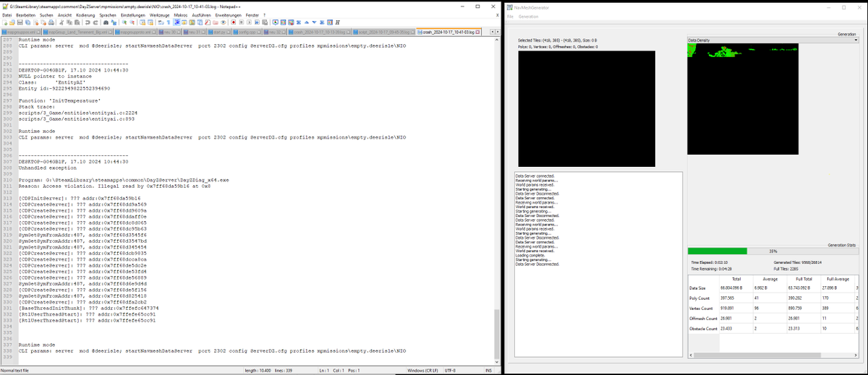
Task: Redo the edit via toolbar icon
Action: click(x=95, y=22)
